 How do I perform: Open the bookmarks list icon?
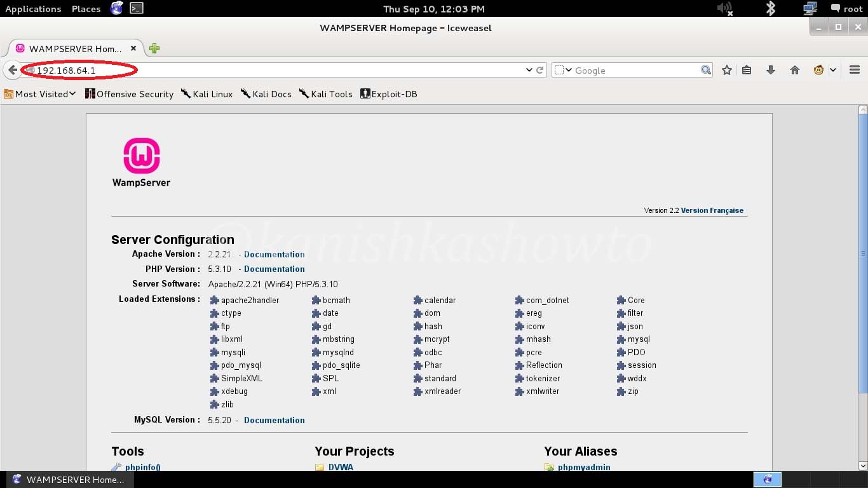(747, 70)
